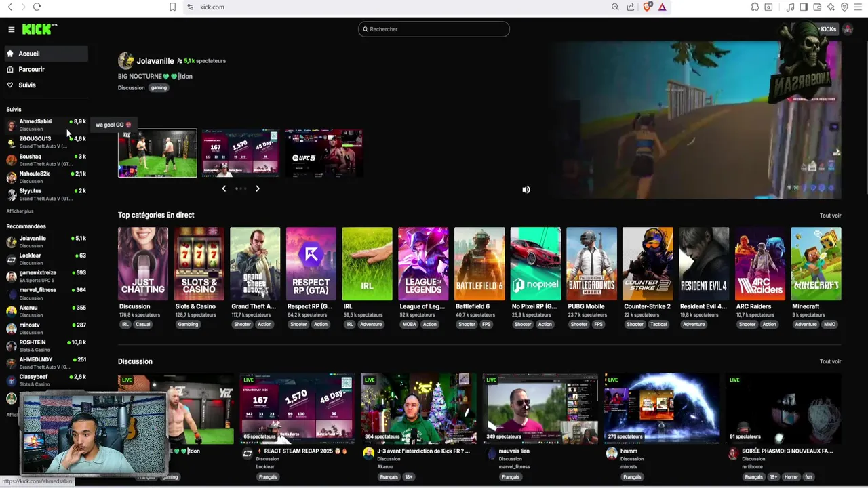The image size is (868, 488).
Task: Click the Gambling tag under Slots
Action: point(188,324)
